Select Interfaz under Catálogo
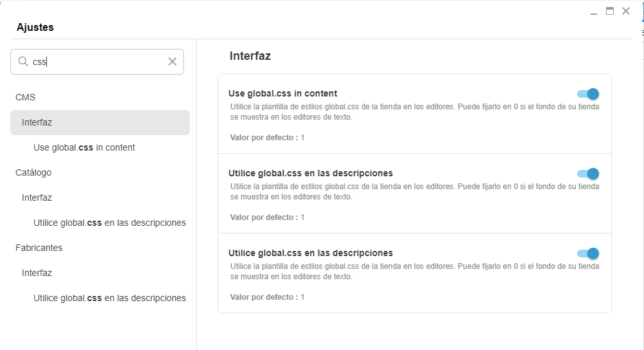Screen dimensions: 644x350 (37, 198)
